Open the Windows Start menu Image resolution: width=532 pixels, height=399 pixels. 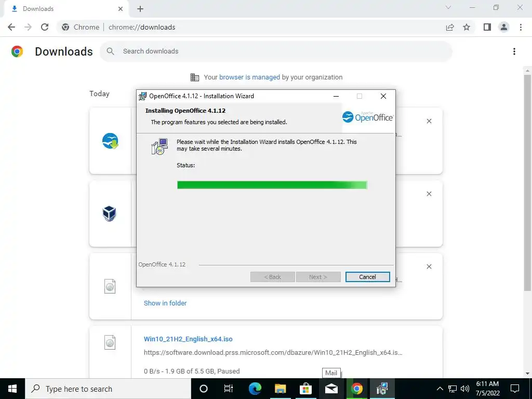coord(12,389)
